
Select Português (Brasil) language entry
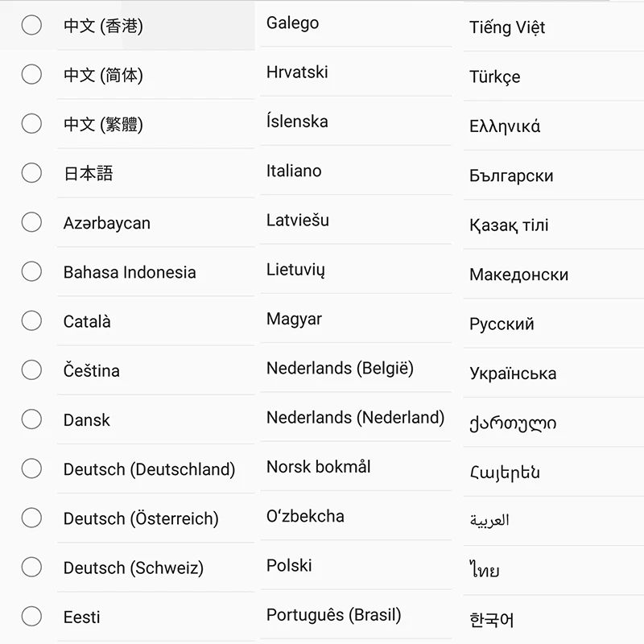pos(356,615)
